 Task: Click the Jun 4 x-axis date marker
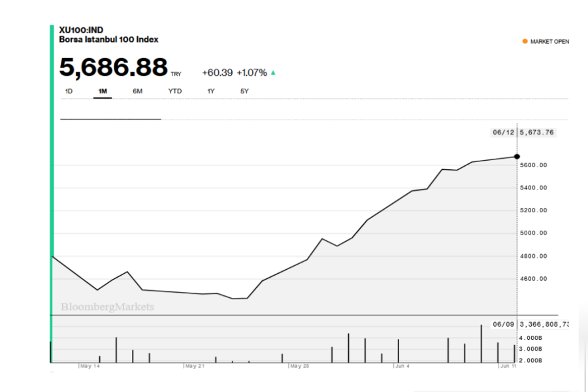[x=402, y=367]
